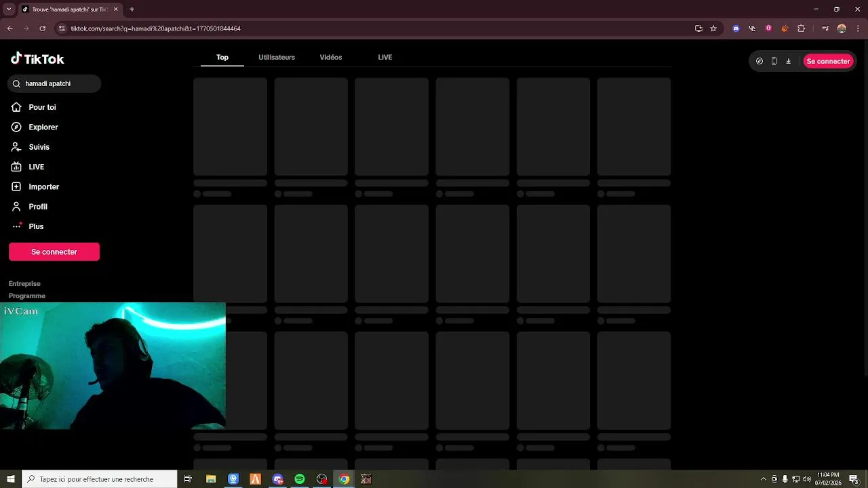
Task: Open the network tray icon
Action: coord(796,479)
